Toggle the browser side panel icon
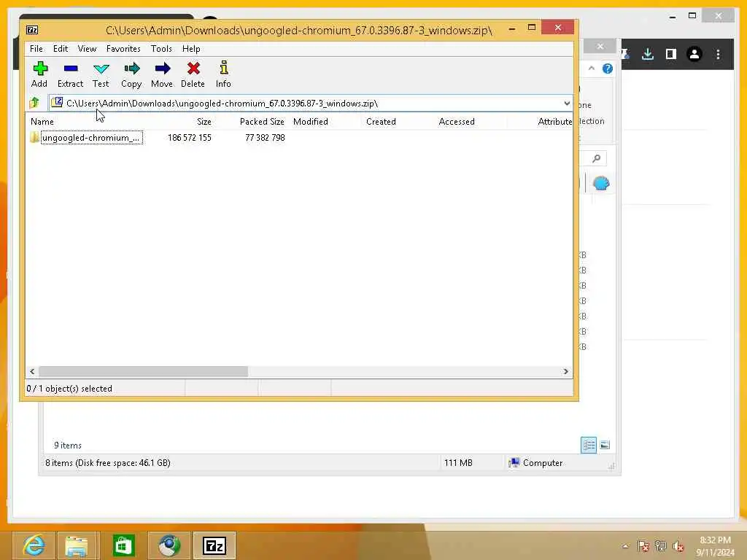Viewport: 747px width, 560px height. (x=671, y=54)
